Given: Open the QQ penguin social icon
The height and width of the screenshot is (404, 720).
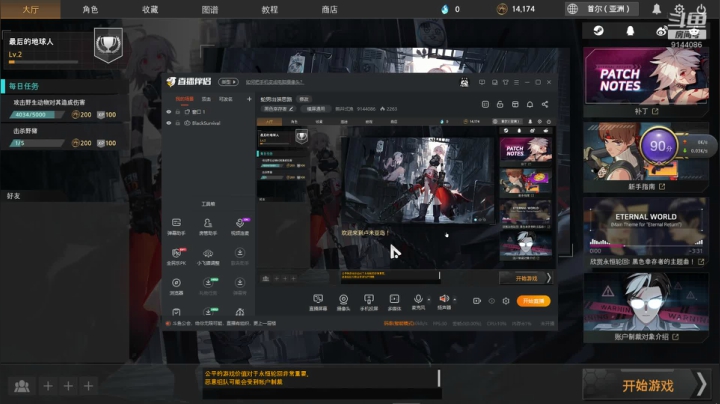Looking at the screenshot, I should point(630,31).
